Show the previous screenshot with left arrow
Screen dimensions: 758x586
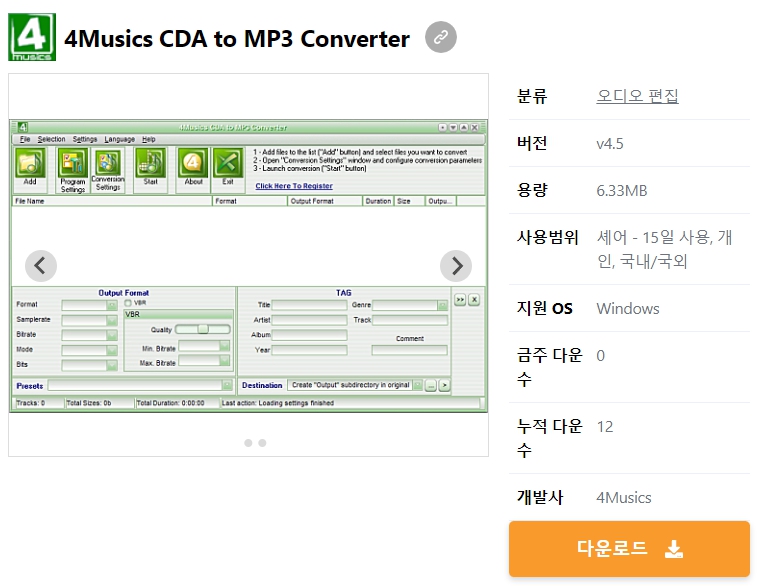click(41, 265)
